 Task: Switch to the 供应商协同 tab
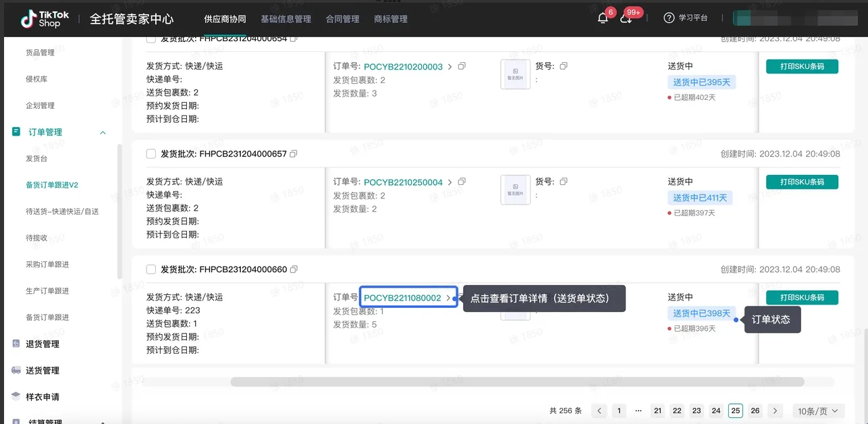coord(225,19)
